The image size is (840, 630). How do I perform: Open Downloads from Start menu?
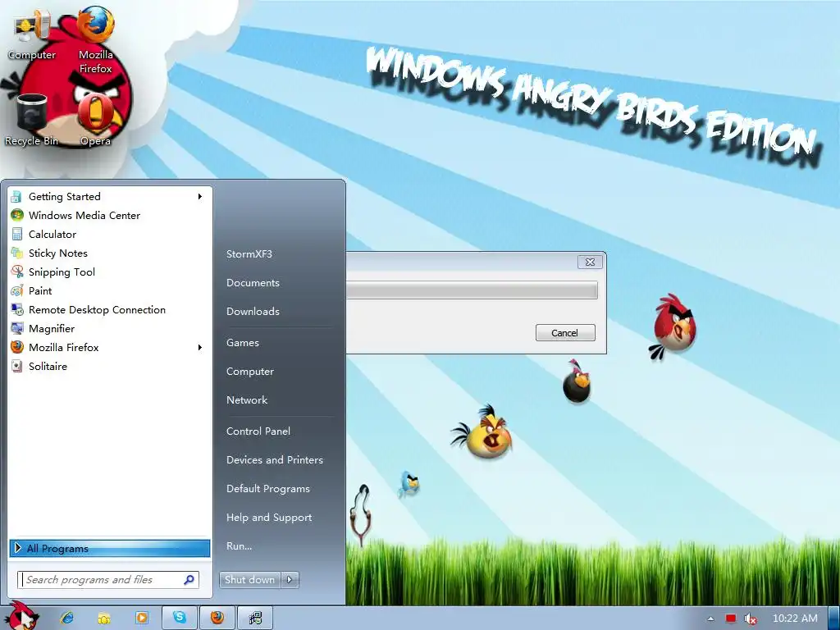253,311
